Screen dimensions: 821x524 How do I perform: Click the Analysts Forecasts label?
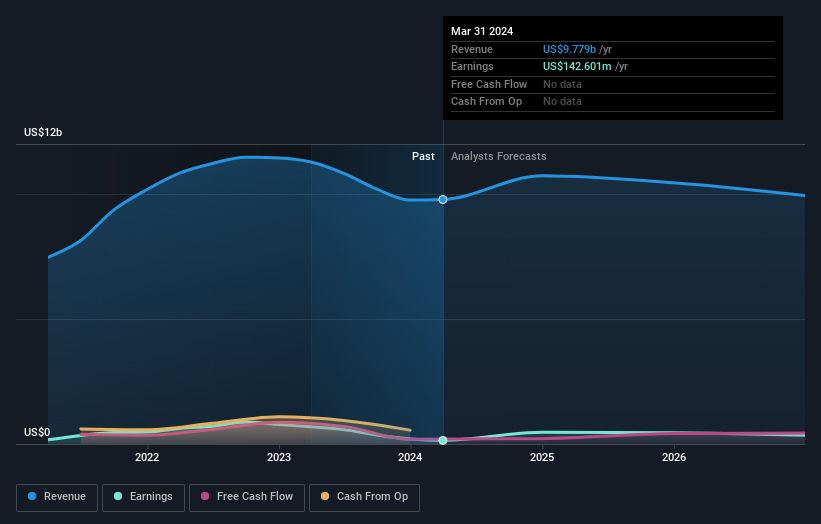tap(498, 156)
